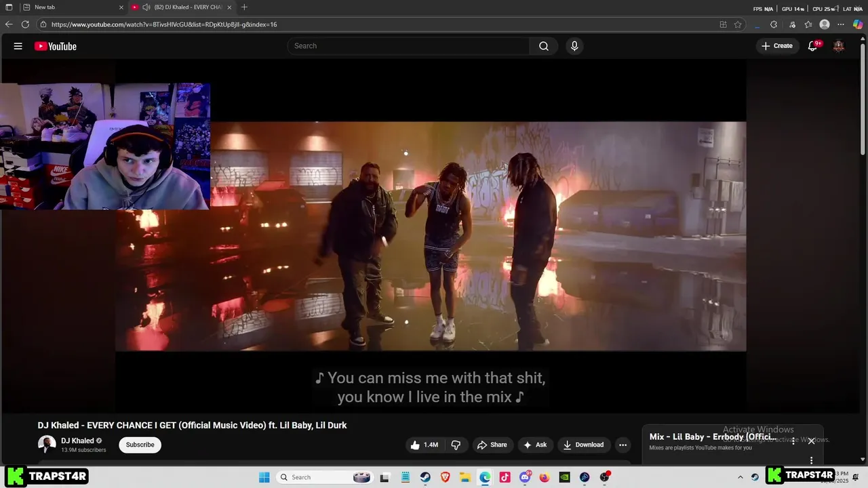Image resolution: width=868 pixels, height=488 pixels.
Task: Reload the page in the browser
Action: [x=25, y=24]
